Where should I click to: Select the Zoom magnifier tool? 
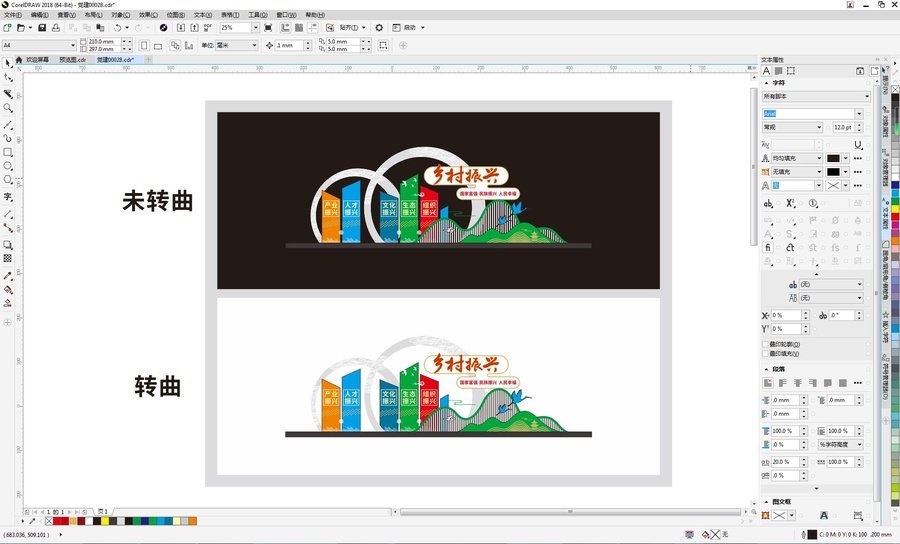point(7,108)
